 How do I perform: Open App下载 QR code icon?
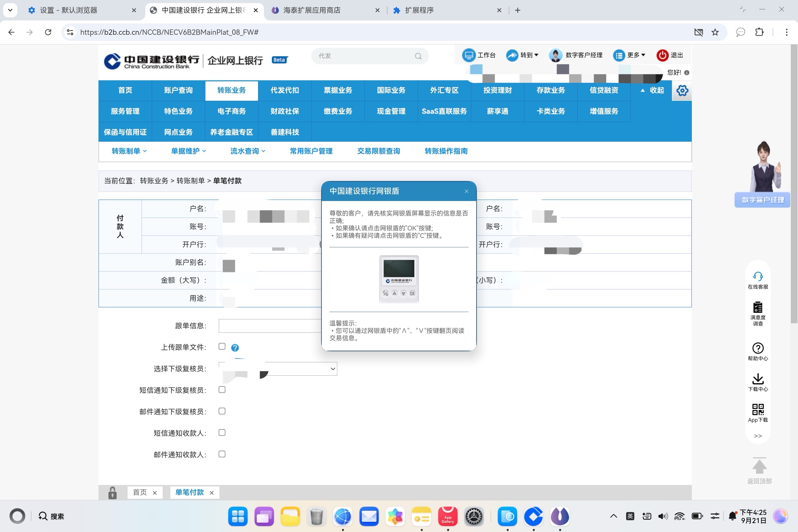pyautogui.click(x=758, y=409)
